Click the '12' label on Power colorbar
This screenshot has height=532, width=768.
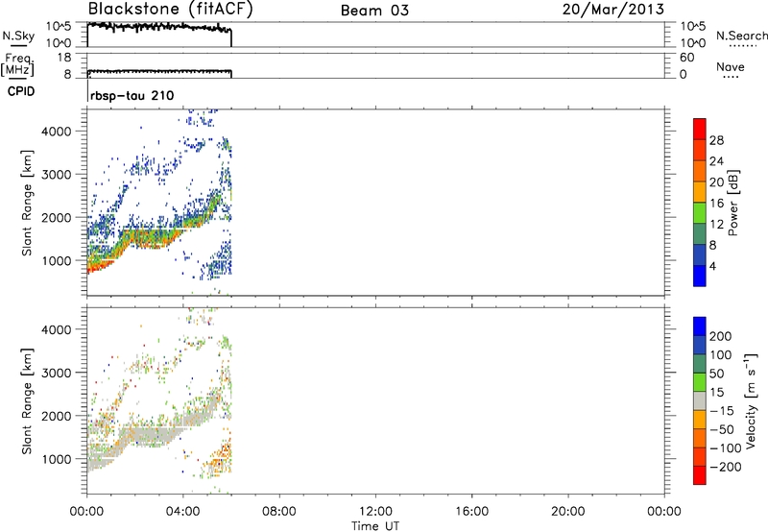point(716,225)
